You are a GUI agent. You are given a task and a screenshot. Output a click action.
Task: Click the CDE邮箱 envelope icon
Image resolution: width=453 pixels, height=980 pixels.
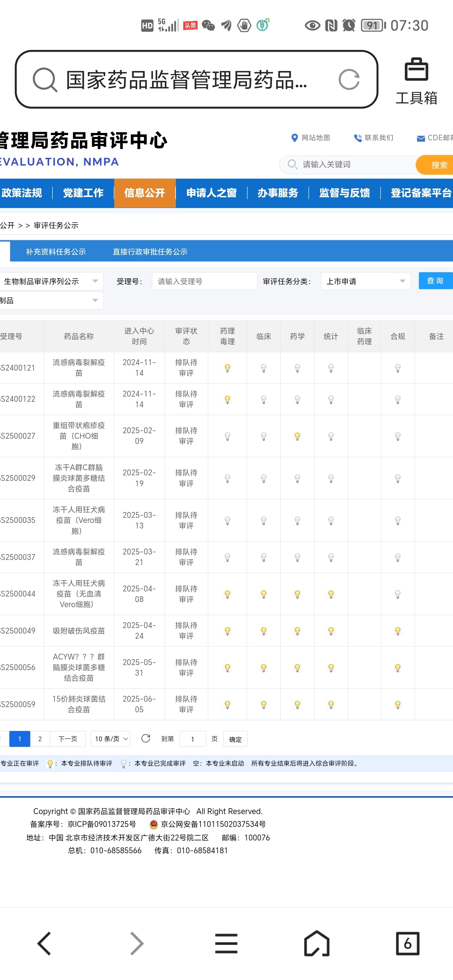(x=421, y=138)
